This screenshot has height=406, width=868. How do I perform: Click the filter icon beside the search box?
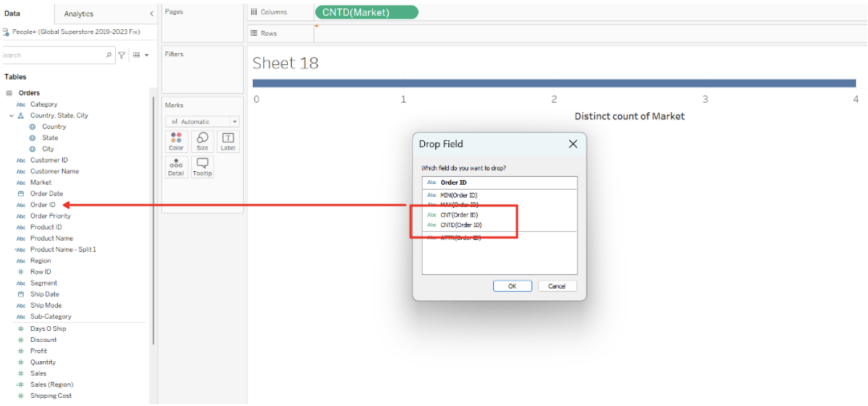(x=121, y=54)
